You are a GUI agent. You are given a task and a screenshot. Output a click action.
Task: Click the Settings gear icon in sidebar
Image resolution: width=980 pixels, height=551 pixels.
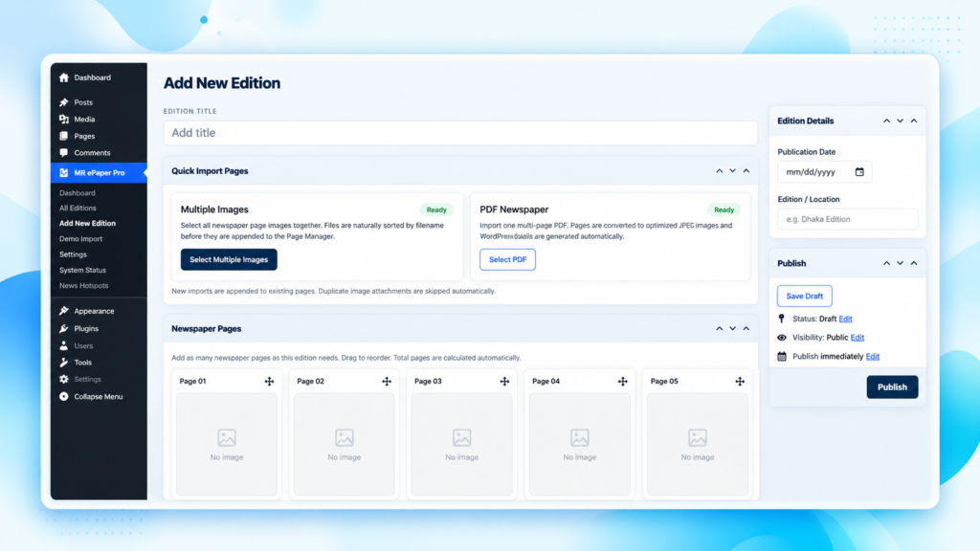tap(64, 379)
